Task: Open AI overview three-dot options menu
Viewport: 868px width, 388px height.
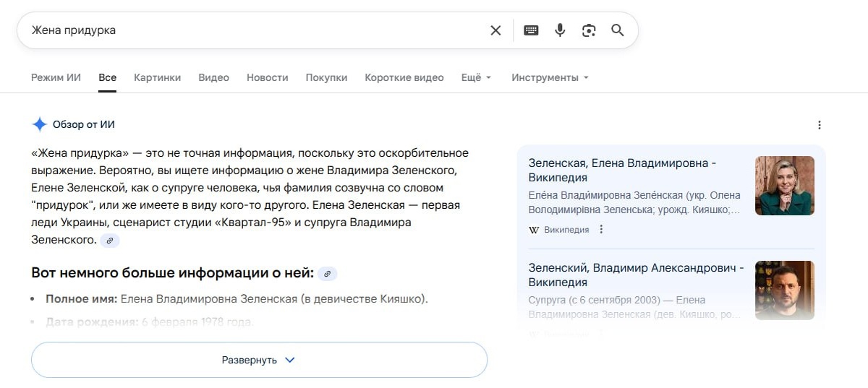Action: tap(820, 125)
